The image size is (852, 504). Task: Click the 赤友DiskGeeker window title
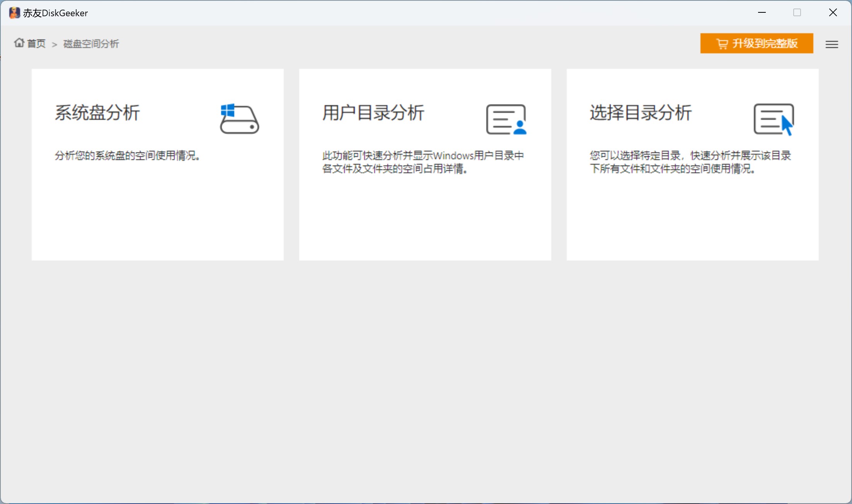click(56, 13)
